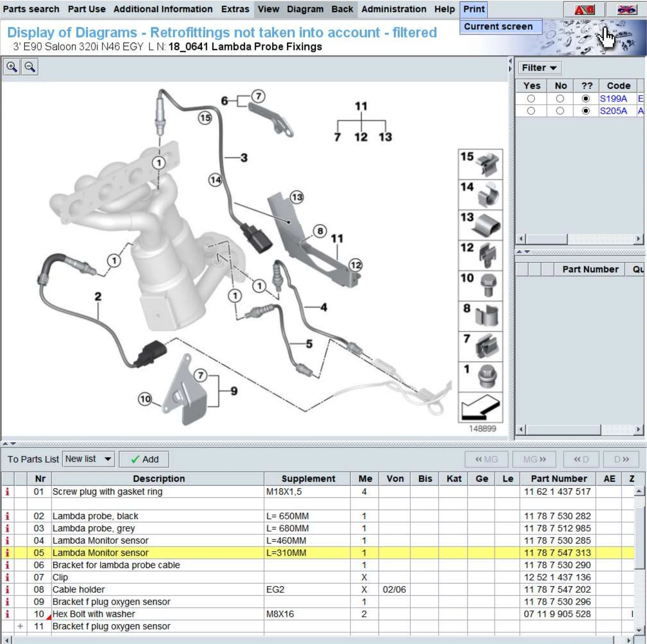
Task: Open code link S199A
Action: (613, 99)
